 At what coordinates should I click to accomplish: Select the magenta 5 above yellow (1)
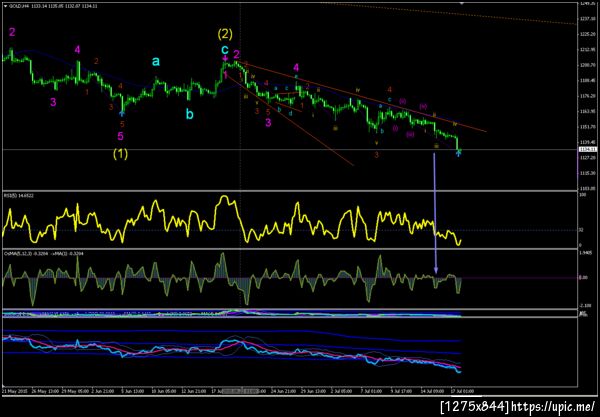(x=120, y=136)
